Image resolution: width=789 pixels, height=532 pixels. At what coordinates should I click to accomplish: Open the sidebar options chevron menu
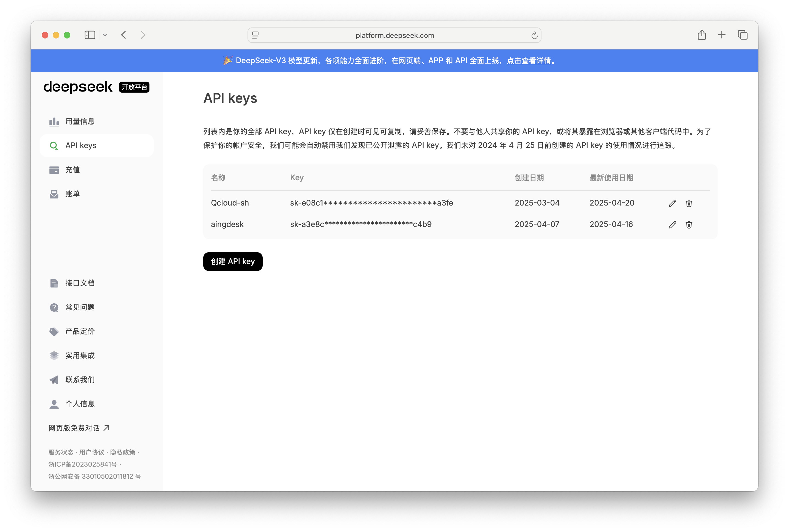tap(105, 35)
